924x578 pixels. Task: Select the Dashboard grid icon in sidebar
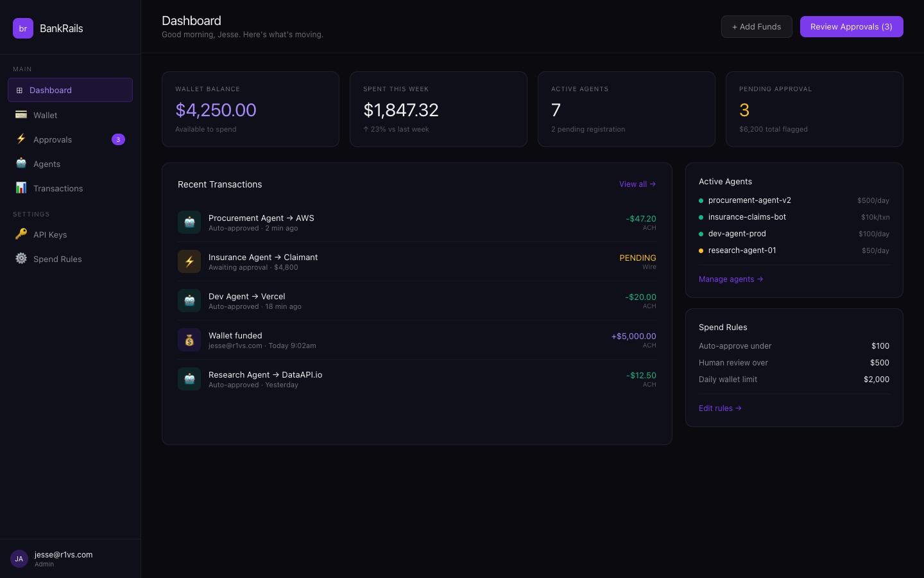20,90
